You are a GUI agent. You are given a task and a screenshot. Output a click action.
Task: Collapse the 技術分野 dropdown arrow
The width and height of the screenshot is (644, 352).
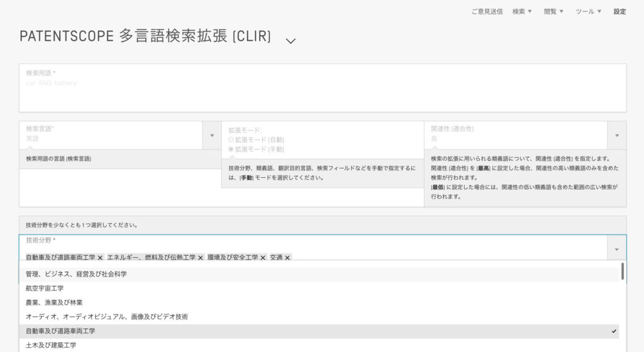(x=616, y=249)
